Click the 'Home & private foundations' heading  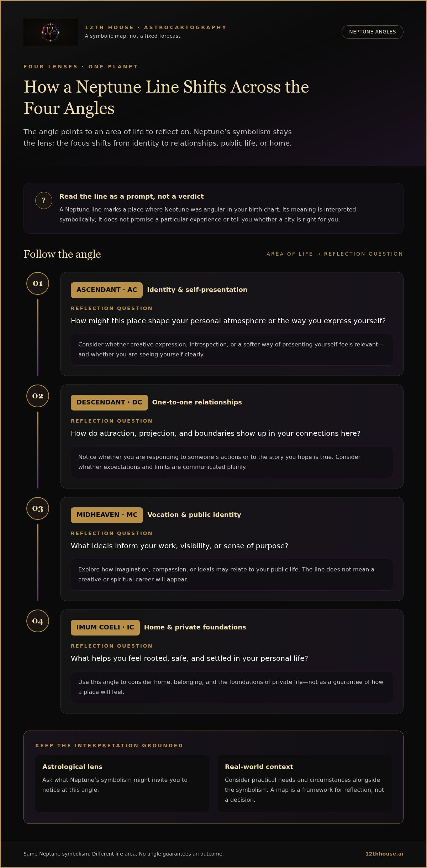tap(195, 627)
